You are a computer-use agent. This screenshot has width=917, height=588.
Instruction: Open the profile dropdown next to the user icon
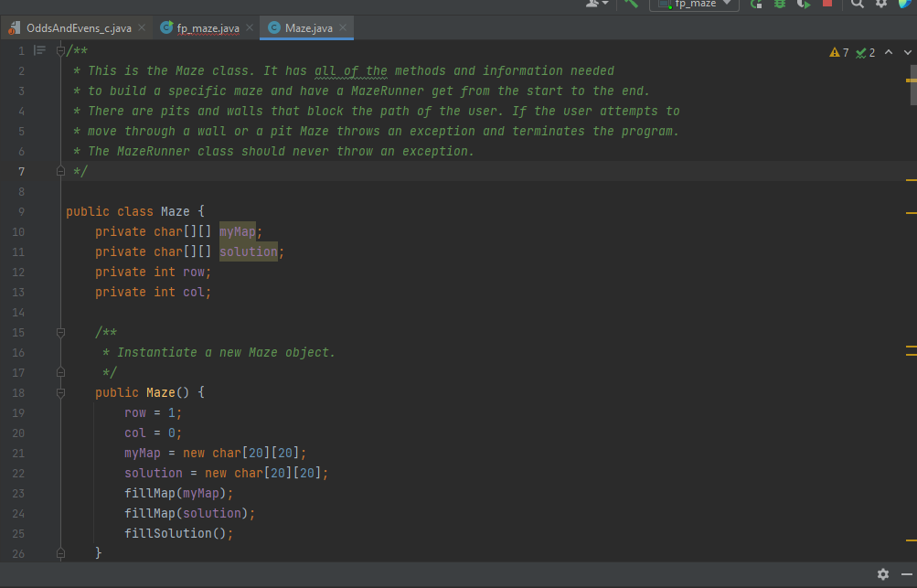[x=605, y=5]
